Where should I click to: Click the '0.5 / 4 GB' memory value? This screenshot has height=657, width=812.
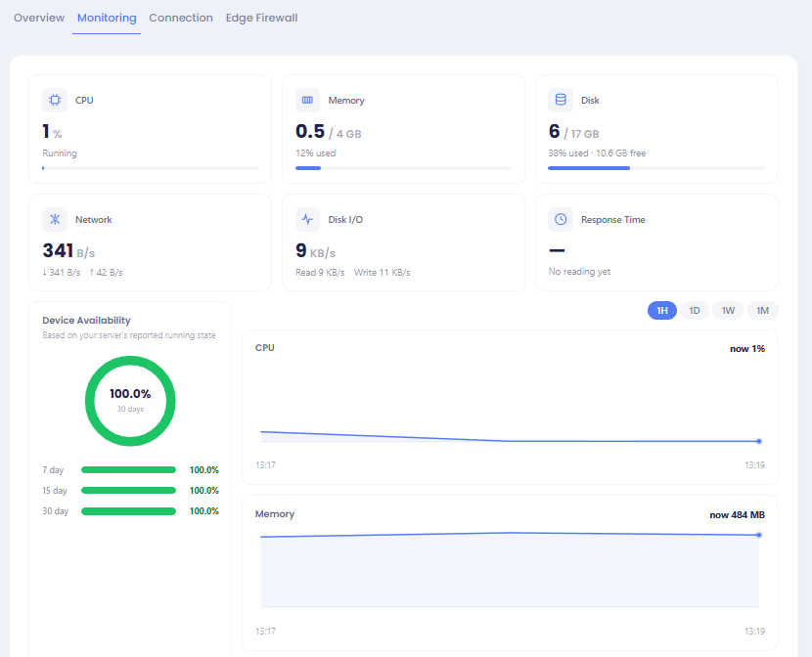[x=329, y=132]
